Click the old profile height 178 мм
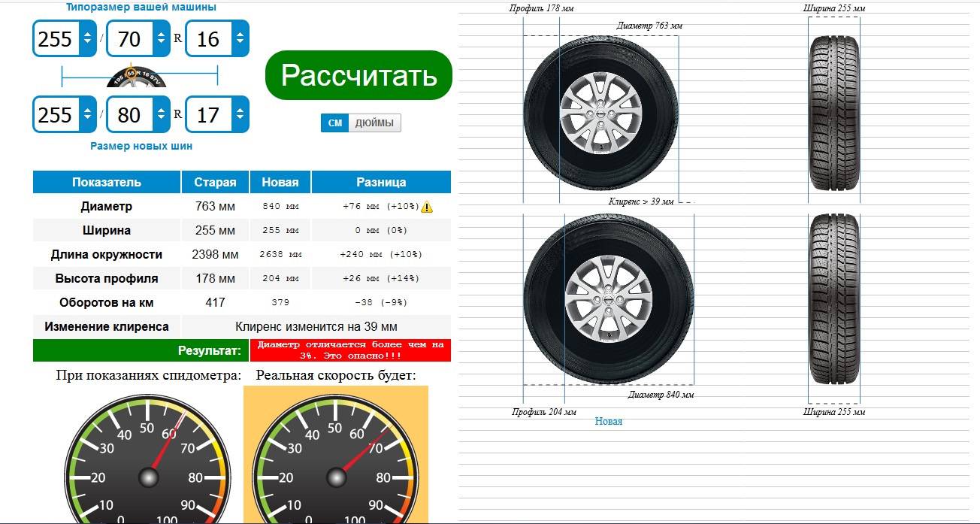 [x=216, y=278]
